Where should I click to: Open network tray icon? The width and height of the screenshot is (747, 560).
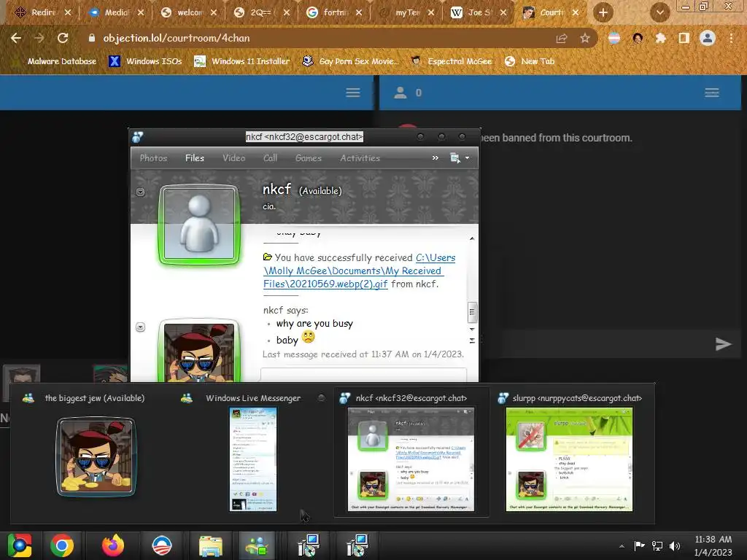(657, 545)
